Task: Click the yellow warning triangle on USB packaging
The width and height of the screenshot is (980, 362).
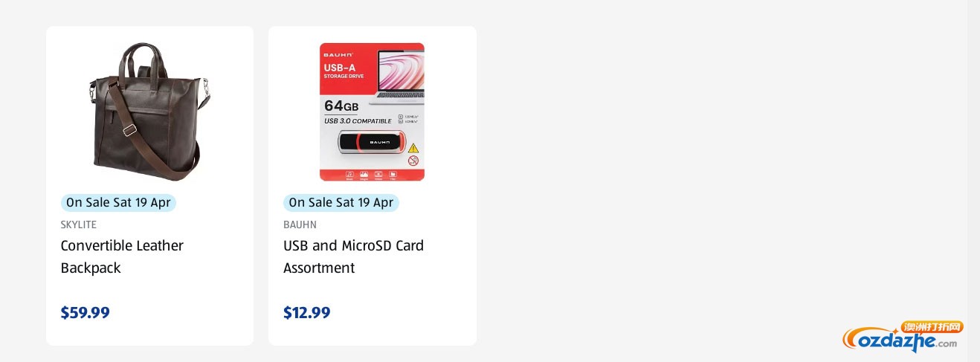Action: coord(413,148)
